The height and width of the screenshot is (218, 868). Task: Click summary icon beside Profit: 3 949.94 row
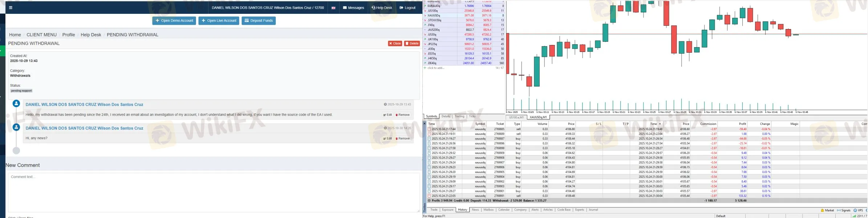(x=429, y=201)
